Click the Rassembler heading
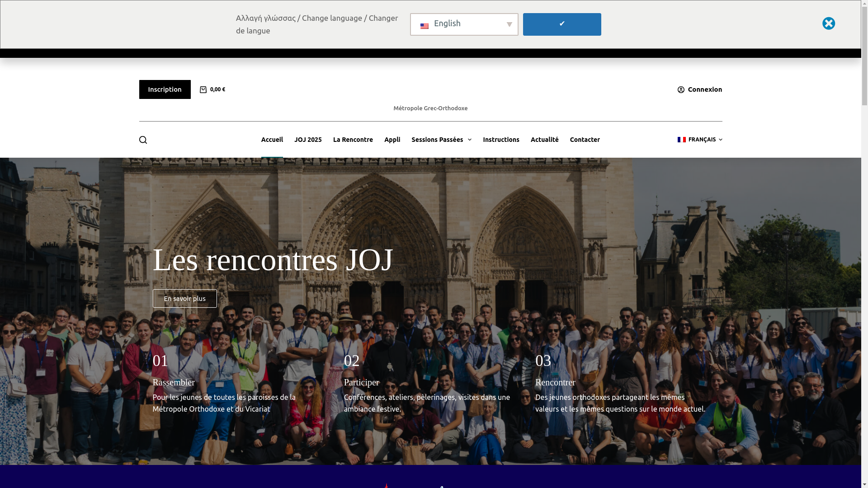The image size is (868, 488). (x=174, y=382)
